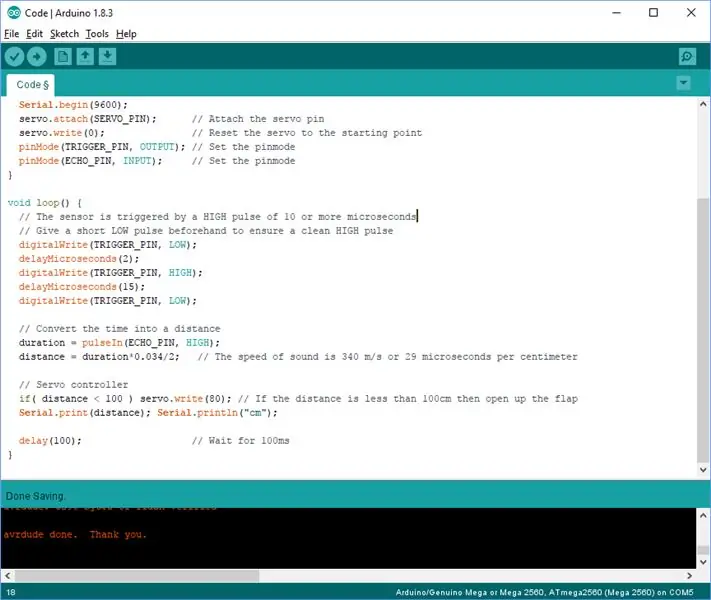This screenshot has width=711, height=600.
Task: Click the void loop() line
Action: point(44,203)
